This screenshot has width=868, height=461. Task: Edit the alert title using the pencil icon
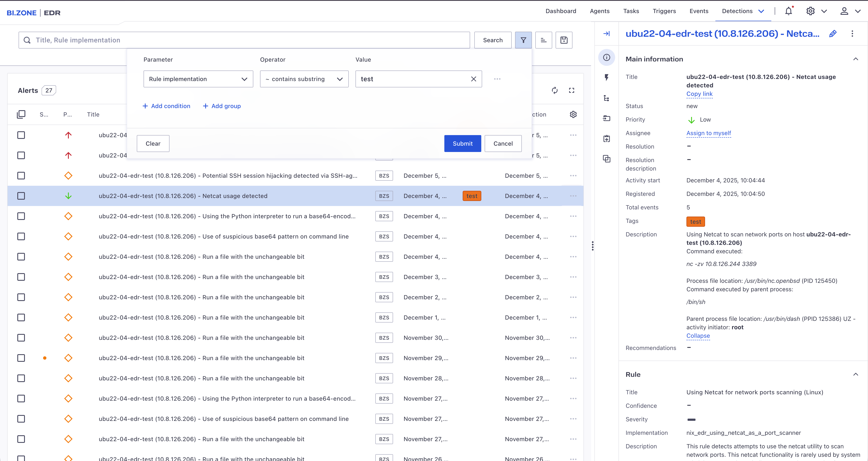[833, 33]
